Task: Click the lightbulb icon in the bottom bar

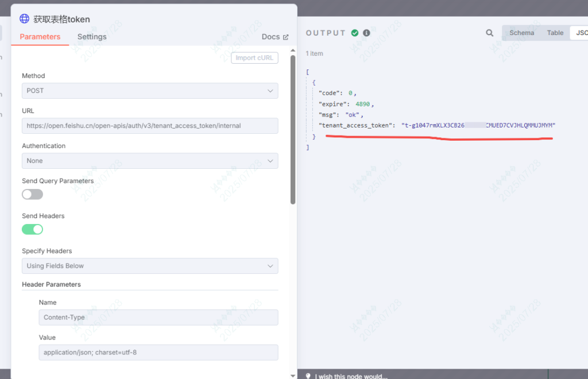Action: pos(308,377)
